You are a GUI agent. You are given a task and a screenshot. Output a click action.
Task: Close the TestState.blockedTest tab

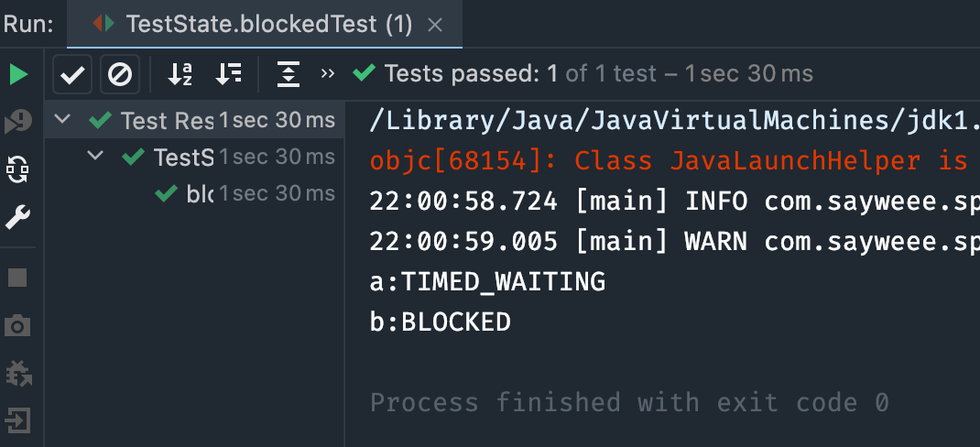coord(435,25)
